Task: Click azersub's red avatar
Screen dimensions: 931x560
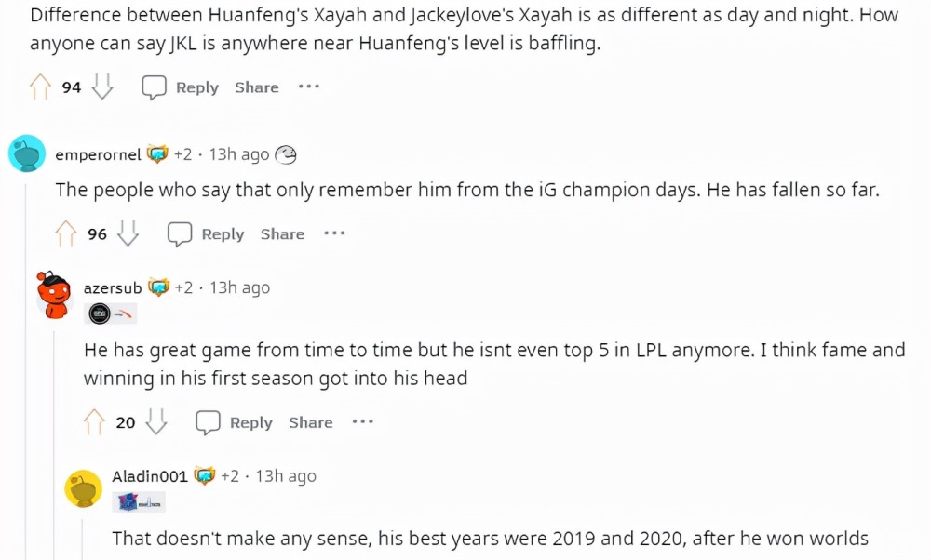Action: pos(54,295)
